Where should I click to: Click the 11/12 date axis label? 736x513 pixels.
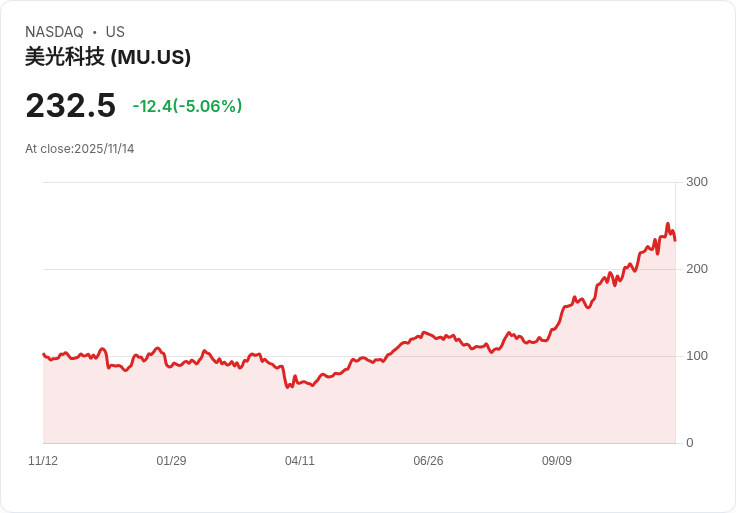[x=43, y=460]
